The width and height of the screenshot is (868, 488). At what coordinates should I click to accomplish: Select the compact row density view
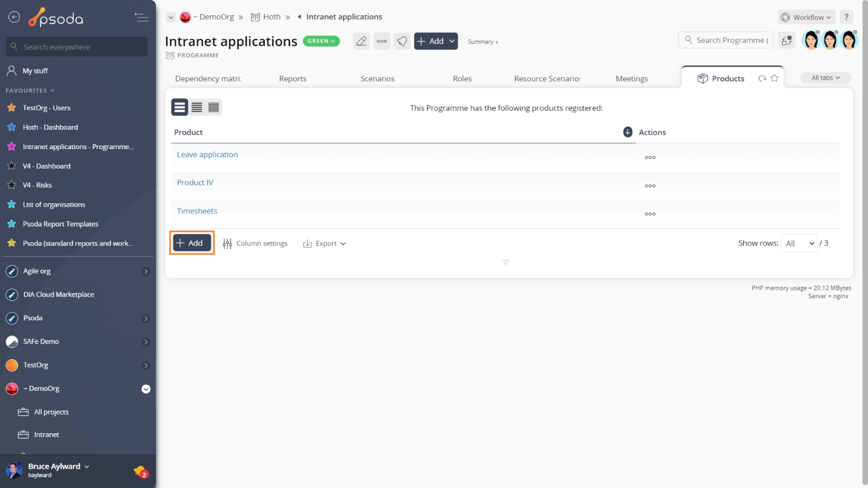(214, 107)
